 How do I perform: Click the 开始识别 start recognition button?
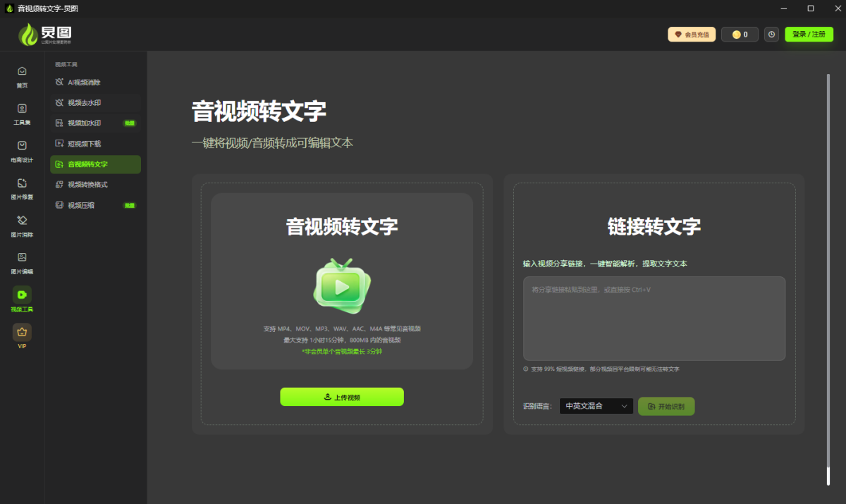click(666, 406)
